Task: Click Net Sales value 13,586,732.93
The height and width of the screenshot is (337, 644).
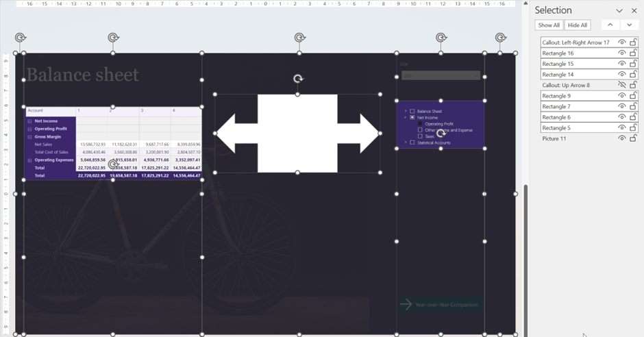Action: [x=92, y=145]
